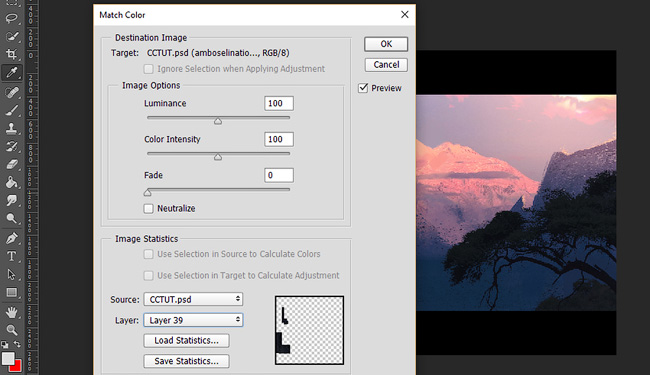Click the 'Image Options' group label

pyautogui.click(x=151, y=85)
